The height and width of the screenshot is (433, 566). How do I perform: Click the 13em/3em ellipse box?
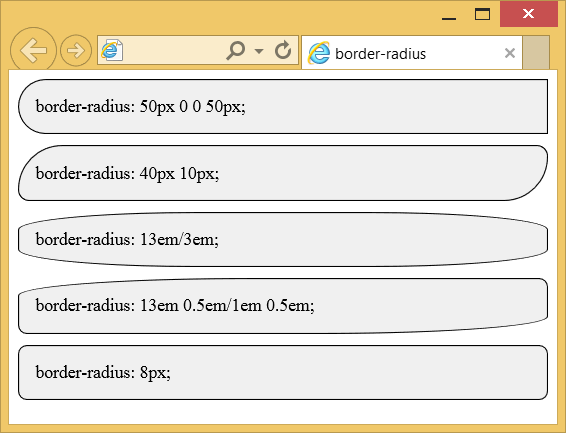point(283,240)
